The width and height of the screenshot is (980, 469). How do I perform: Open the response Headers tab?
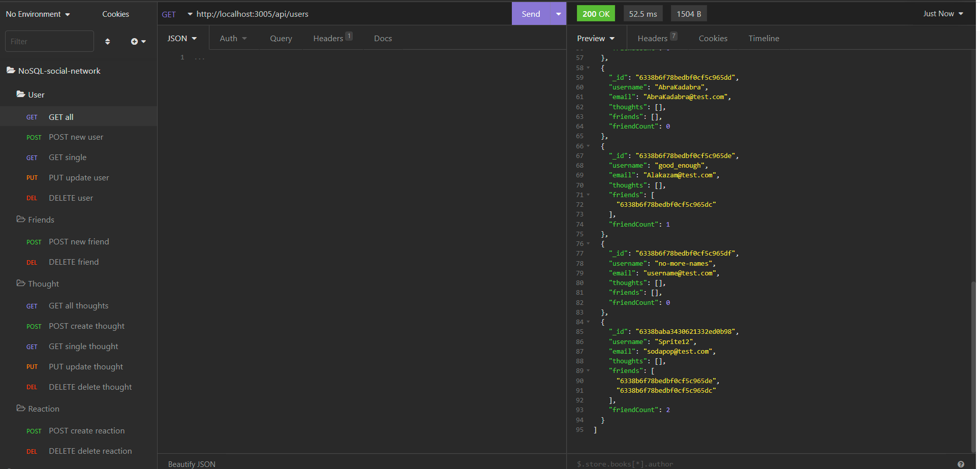pyautogui.click(x=657, y=38)
